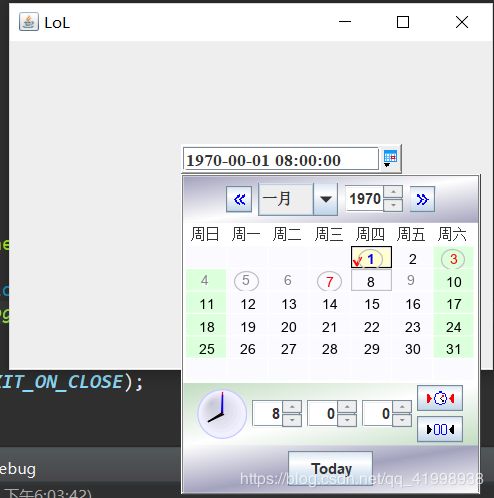Screen dimensions: 494x498
Task: Close the LoL window
Action: pos(462,22)
